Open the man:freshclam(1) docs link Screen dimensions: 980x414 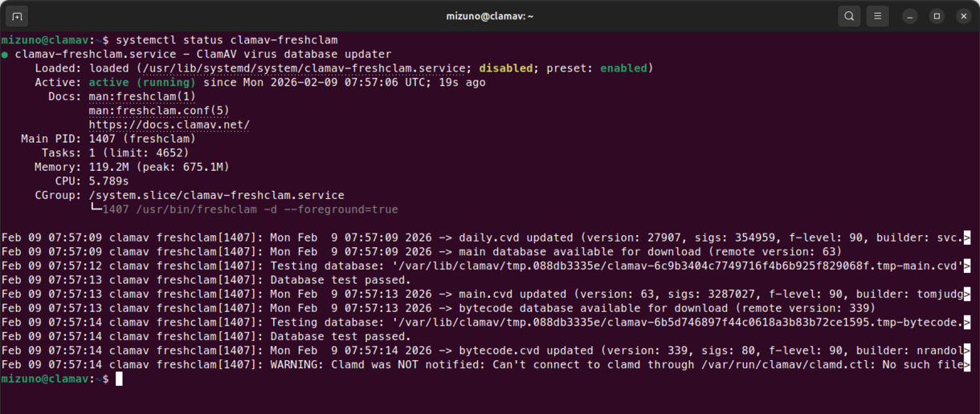click(142, 96)
